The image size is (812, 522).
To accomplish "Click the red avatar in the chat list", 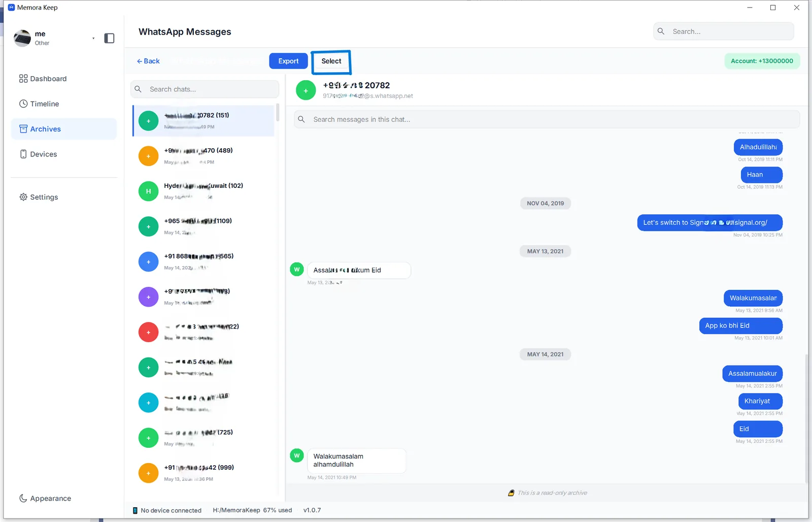I will pos(149,332).
